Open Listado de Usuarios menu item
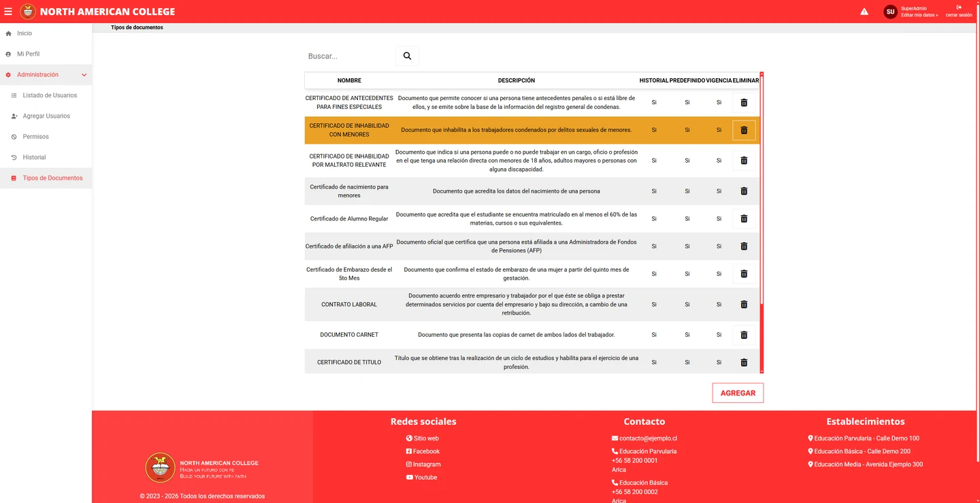 (x=50, y=95)
